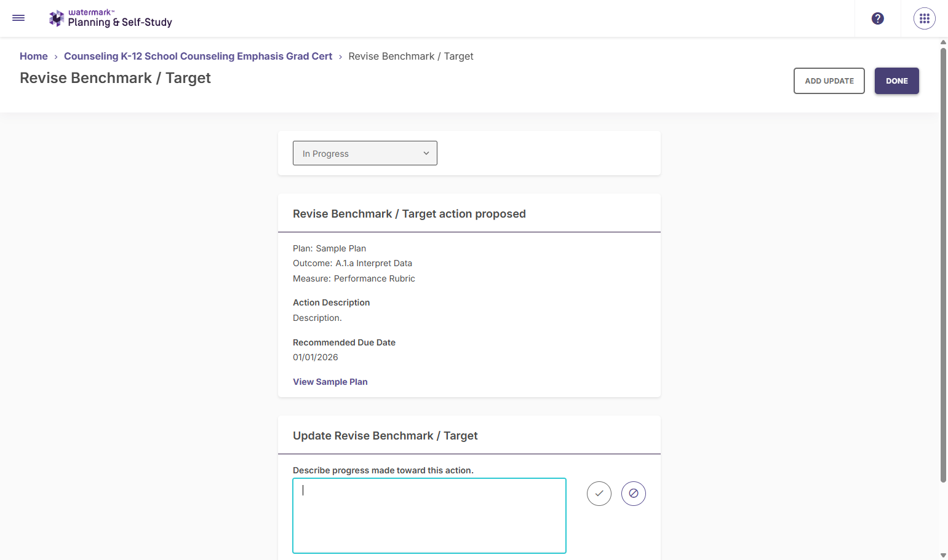This screenshot has height=560, width=948.
Task: Open the apps grid launcher
Action: (925, 18)
